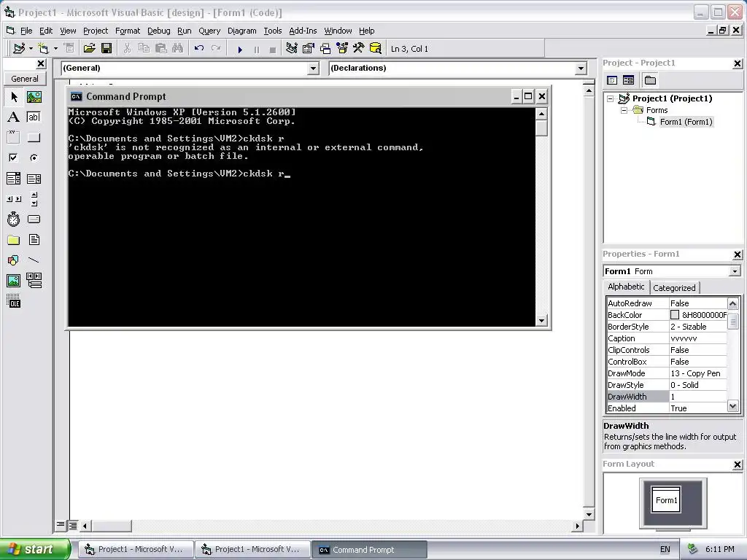Click the Start (run) button on the toolbar

pos(240,49)
